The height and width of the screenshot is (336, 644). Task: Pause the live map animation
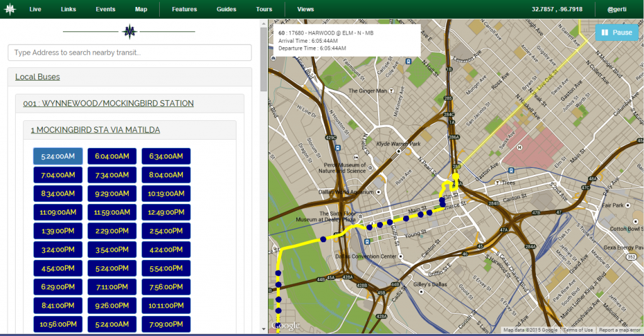[616, 33]
